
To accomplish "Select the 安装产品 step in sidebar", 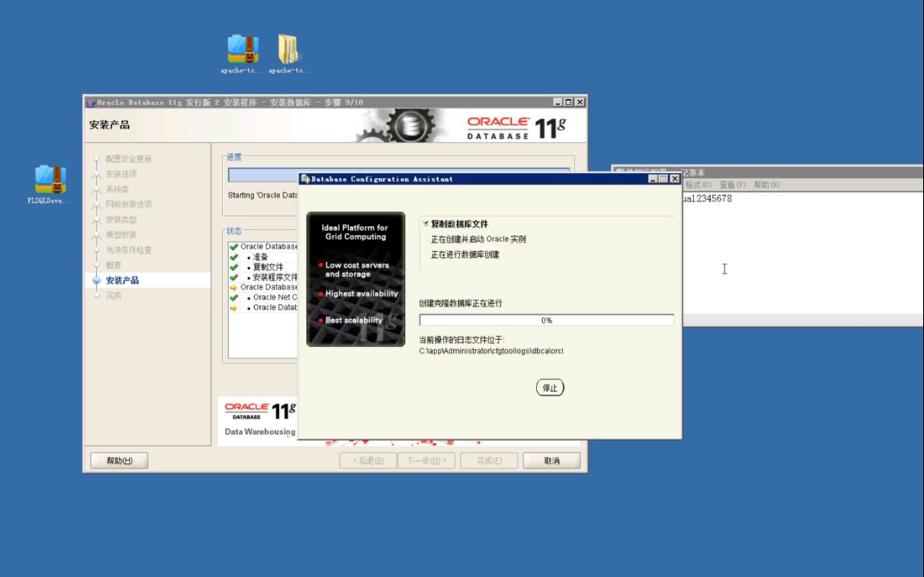I will pyautogui.click(x=122, y=280).
